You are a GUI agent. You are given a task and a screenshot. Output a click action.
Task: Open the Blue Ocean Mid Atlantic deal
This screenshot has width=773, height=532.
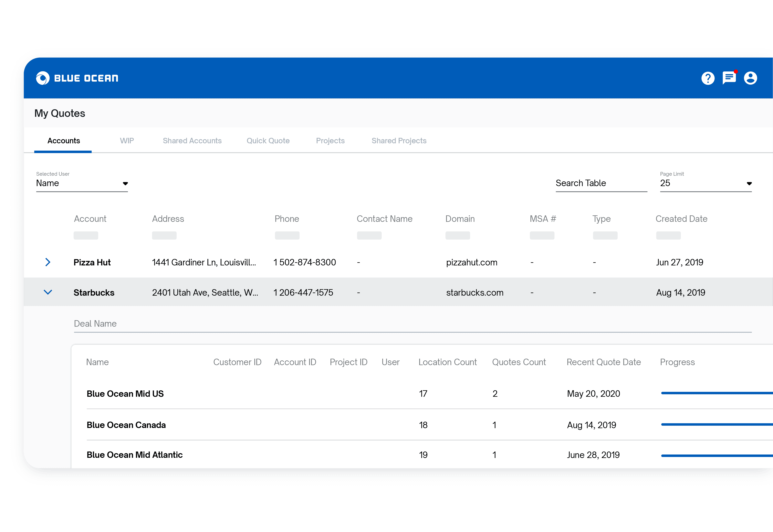click(135, 455)
